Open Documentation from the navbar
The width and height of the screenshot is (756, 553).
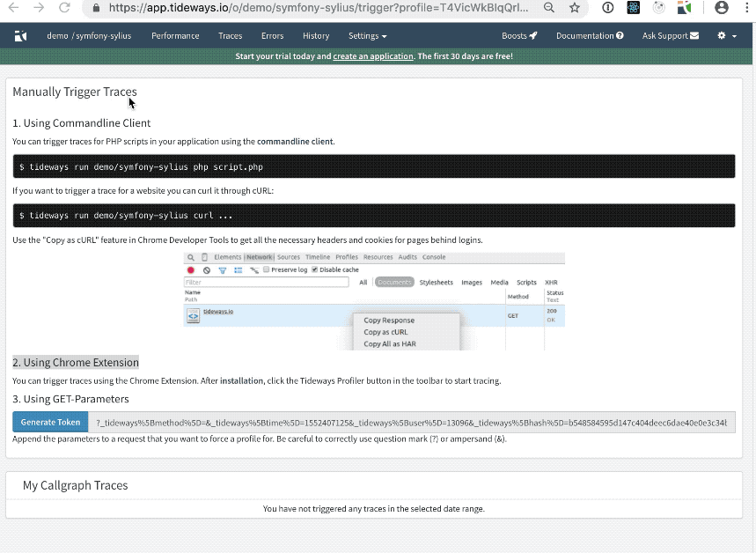tap(590, 36)
